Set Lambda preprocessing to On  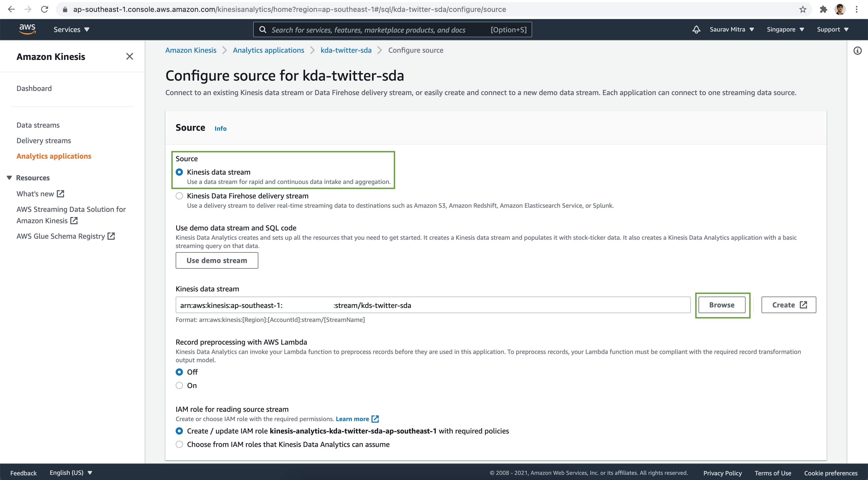click(x=179, y=385)
